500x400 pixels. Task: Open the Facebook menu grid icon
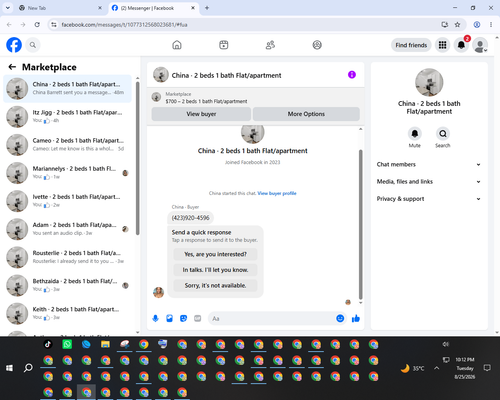tap(442, 45)
